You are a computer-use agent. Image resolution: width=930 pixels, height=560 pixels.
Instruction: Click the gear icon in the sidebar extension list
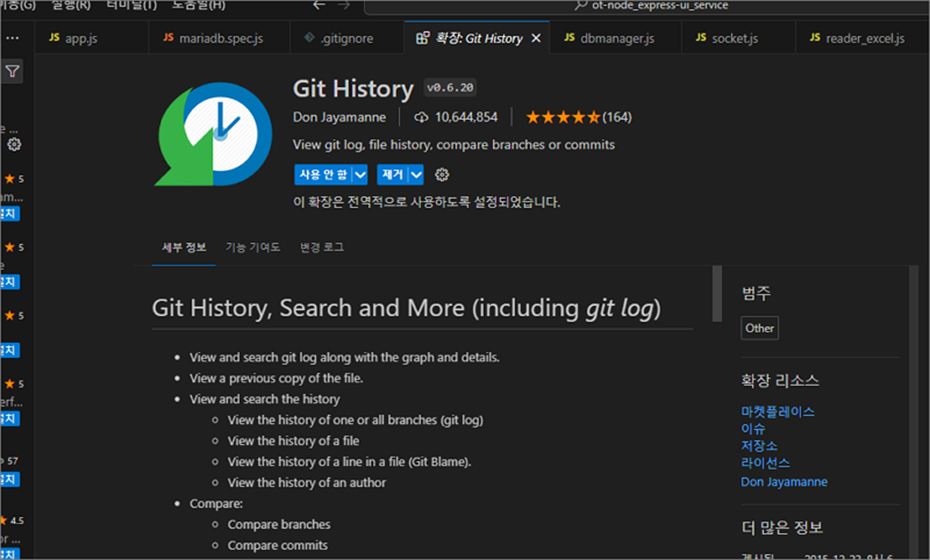[14, 144]
